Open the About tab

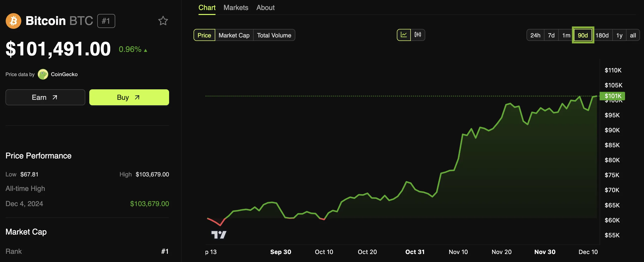[265, 7]
